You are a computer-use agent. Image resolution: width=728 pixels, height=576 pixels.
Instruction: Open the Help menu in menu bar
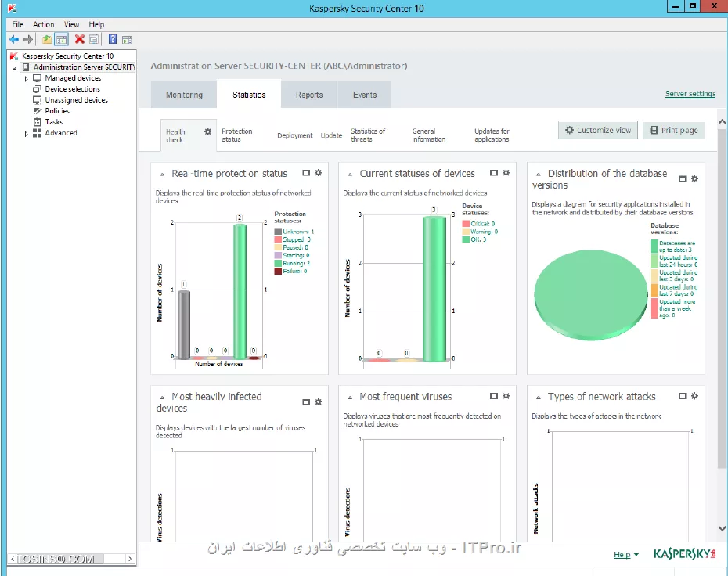pos(96,24)
